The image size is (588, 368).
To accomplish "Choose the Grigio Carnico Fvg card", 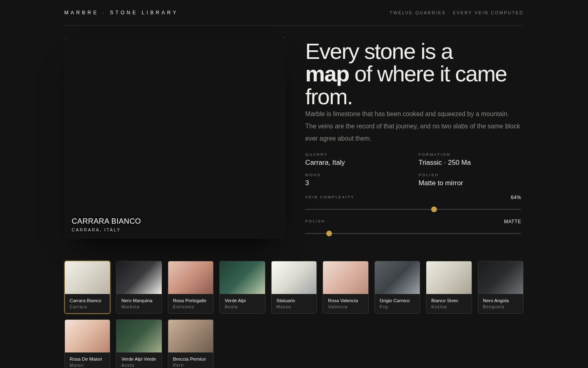I will [x=397, y=287].
